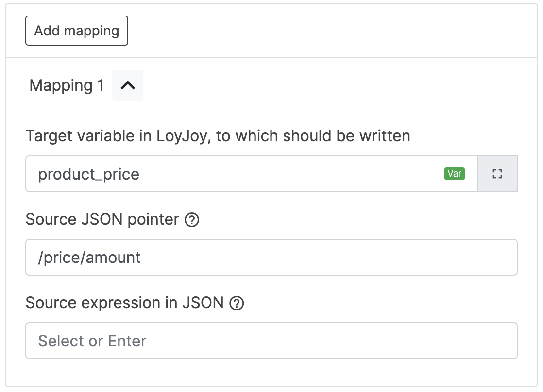Click the Source JSON pointer label
This screenshot has width=543, height=392.
(x=102, y=219)
